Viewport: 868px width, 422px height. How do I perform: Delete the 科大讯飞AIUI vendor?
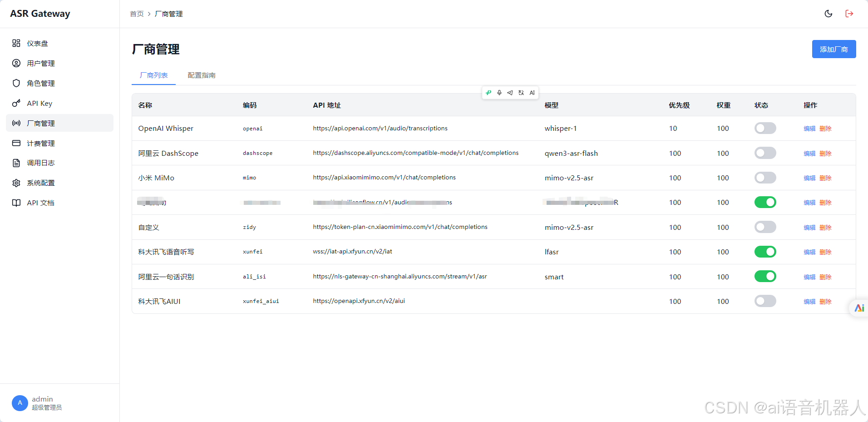(825, 302)
